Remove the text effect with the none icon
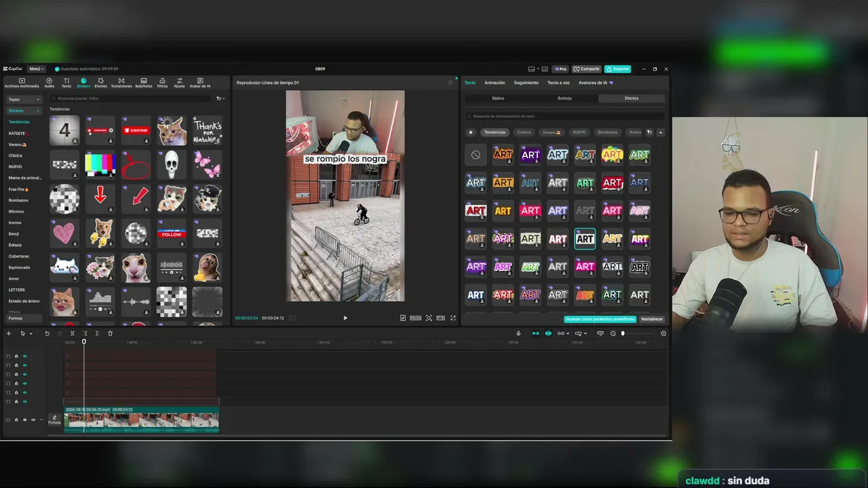 [x=476, y=155]
